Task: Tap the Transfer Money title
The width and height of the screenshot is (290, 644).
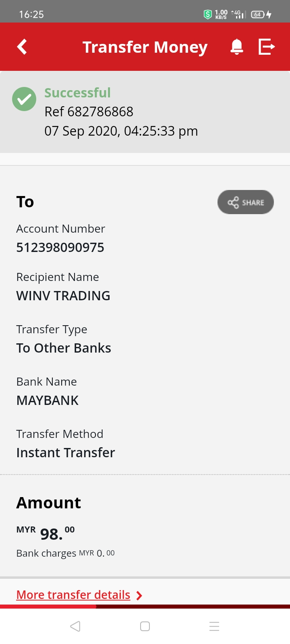Action: (x=145, y=47)
